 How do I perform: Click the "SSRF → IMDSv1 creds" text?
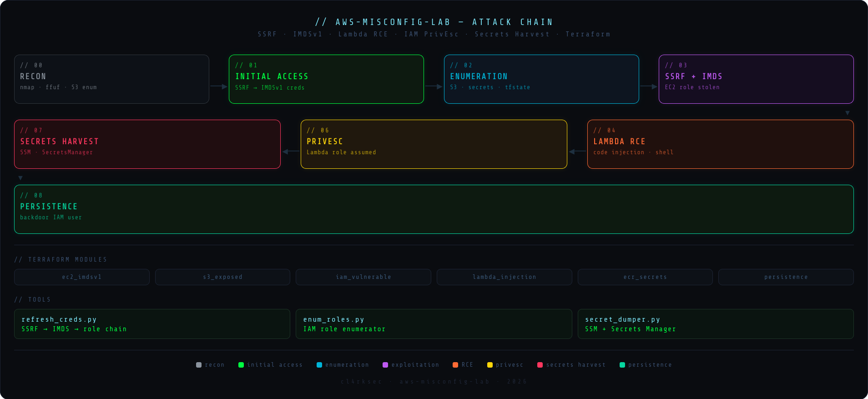coord(270,87)
